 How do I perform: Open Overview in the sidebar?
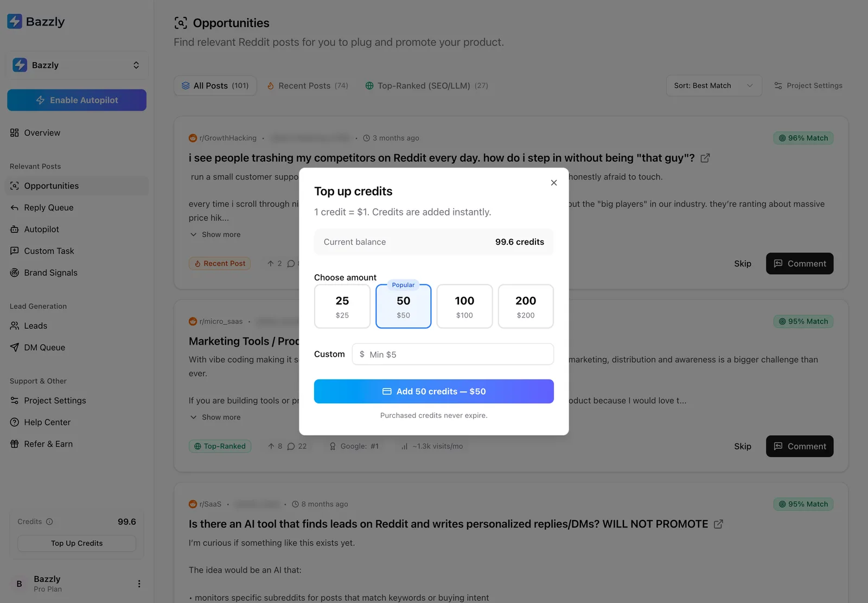pos(77,133)
